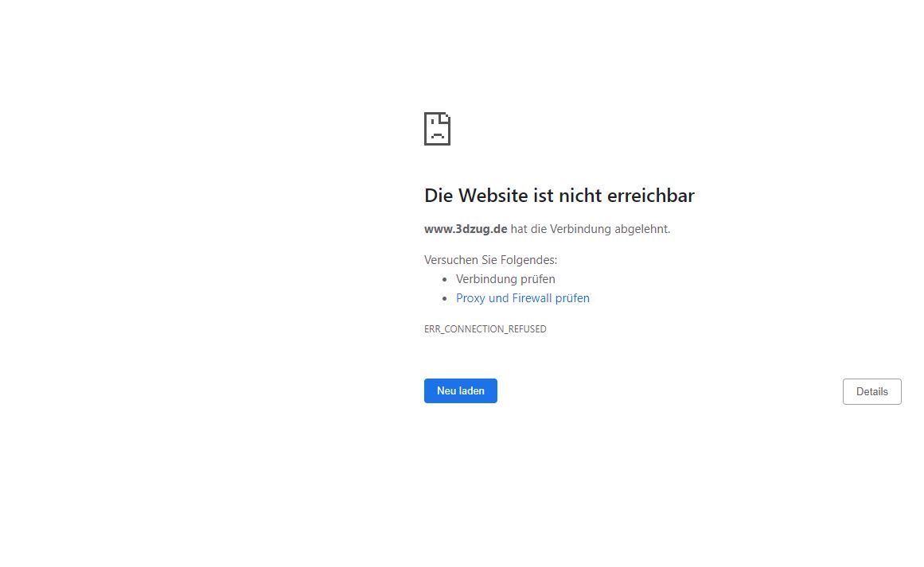Click the sad page error icon
The width and height of the screenshot is (924, 567).
pyautogui.click(x=437, y=129)
